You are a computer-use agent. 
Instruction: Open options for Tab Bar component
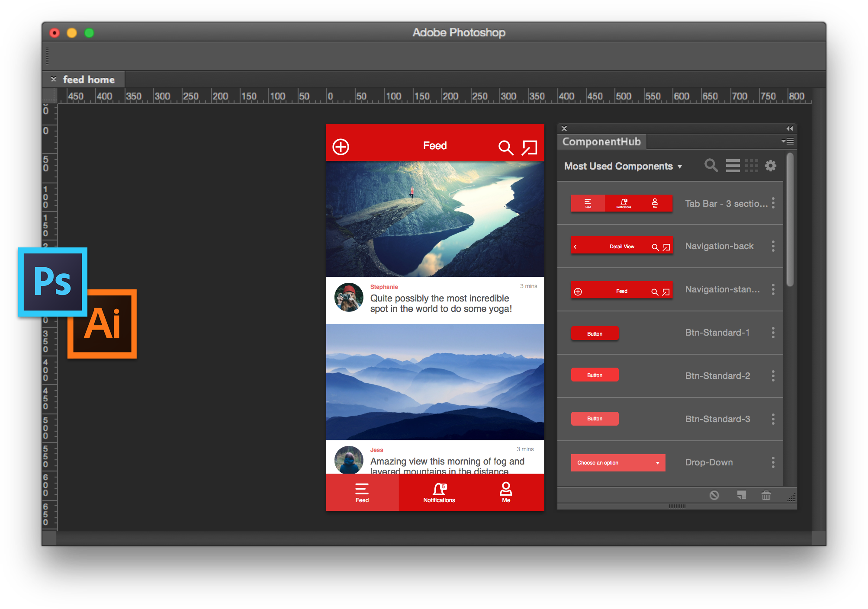773,203
